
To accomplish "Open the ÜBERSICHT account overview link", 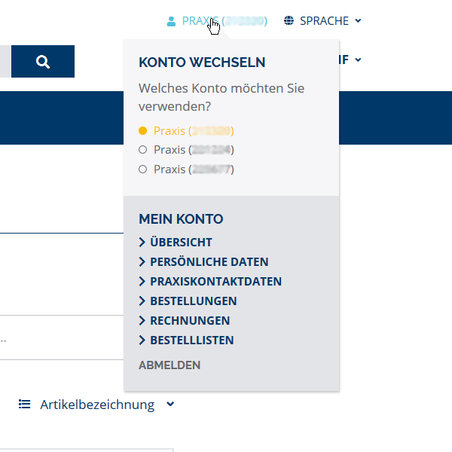I will click(x=181, y=242).
